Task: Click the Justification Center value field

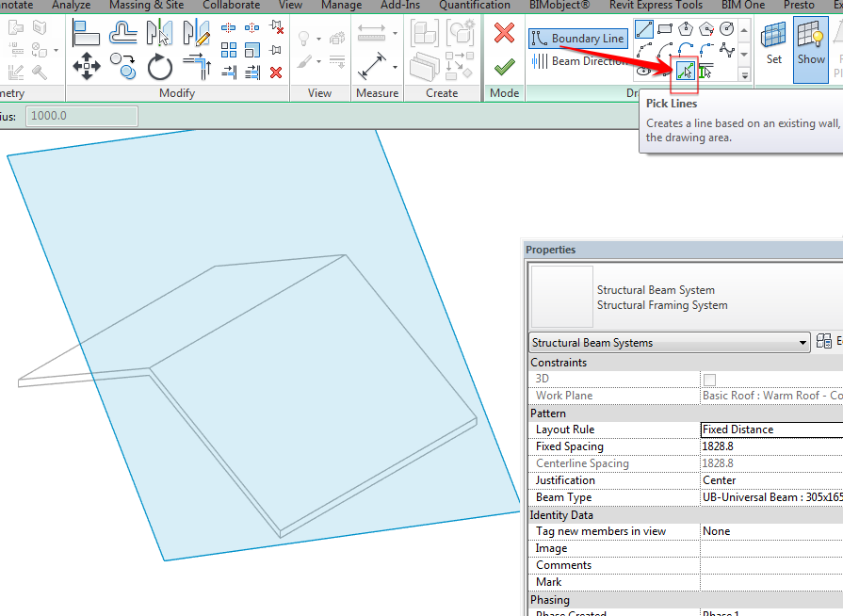Action: click(771, 480)
